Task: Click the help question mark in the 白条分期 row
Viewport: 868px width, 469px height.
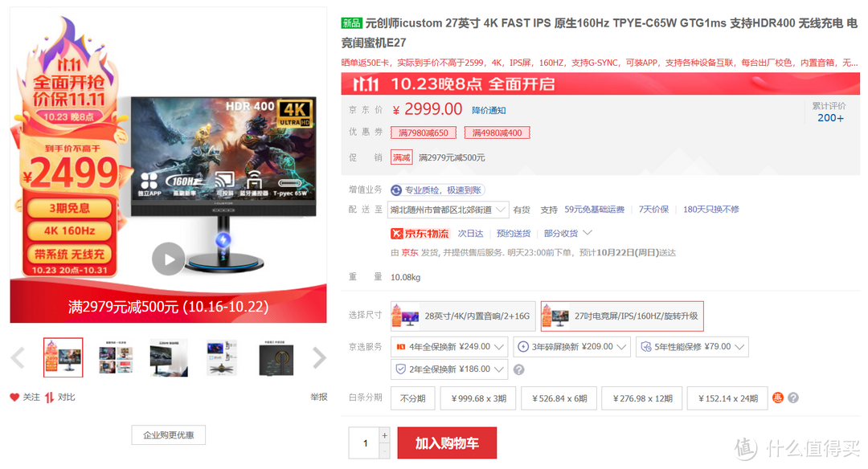Action: point(793,398)
